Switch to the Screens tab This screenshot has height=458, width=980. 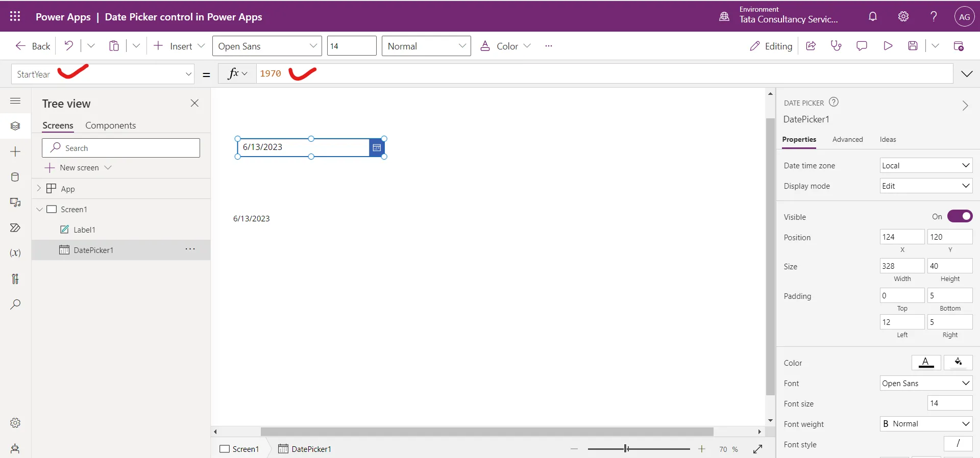tap(58, 125)
